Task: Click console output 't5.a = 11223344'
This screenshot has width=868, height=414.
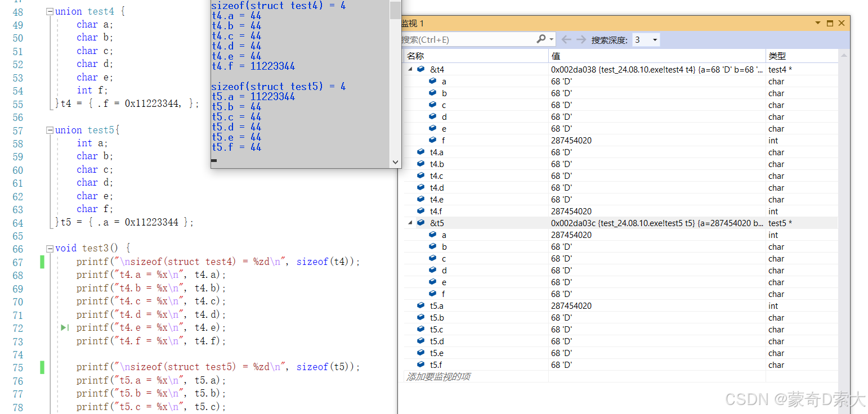Action: [253, 96]
